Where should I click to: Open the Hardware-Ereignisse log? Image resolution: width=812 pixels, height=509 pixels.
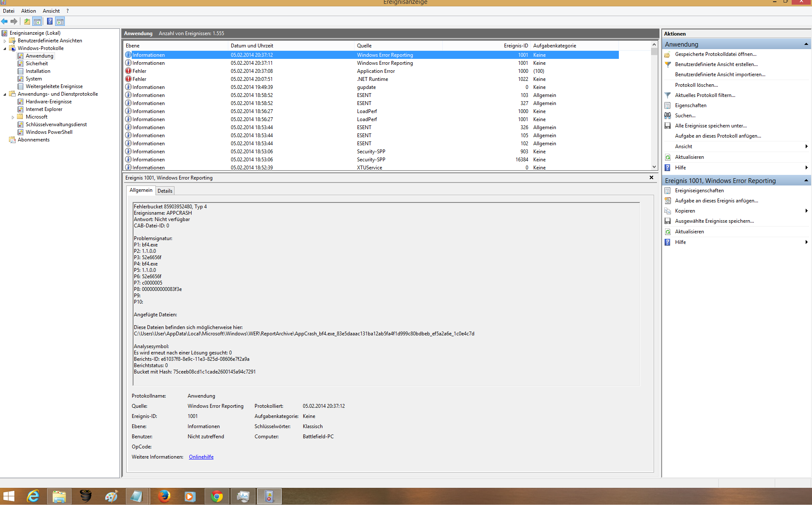pos(49,102)
